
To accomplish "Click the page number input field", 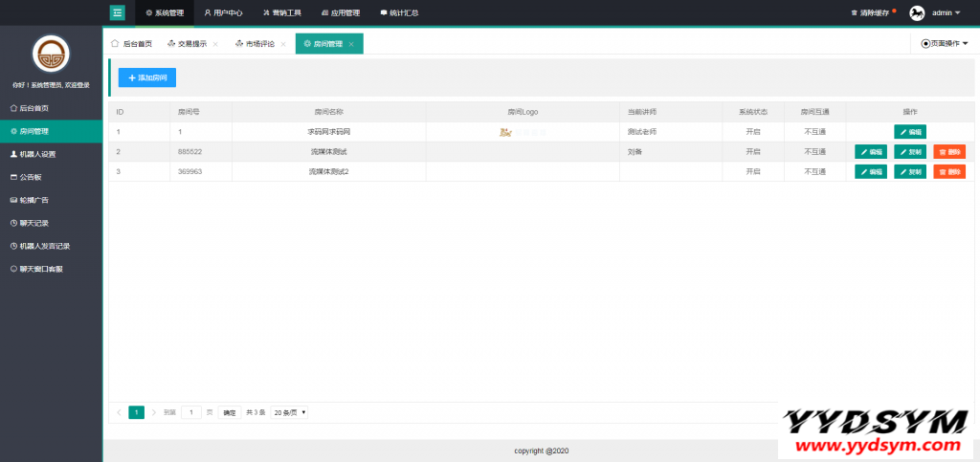I will [x=191, y=412].
